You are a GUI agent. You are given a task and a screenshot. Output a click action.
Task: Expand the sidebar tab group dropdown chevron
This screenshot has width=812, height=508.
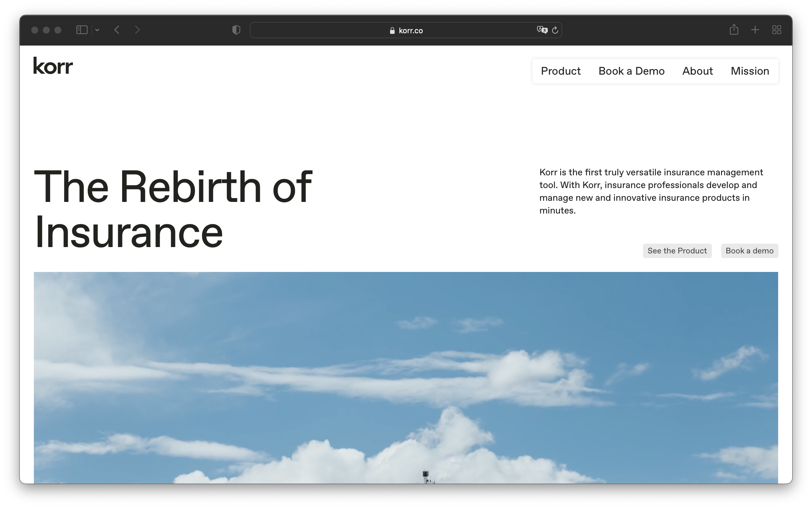pyautogui.click(x=98, y=30)
